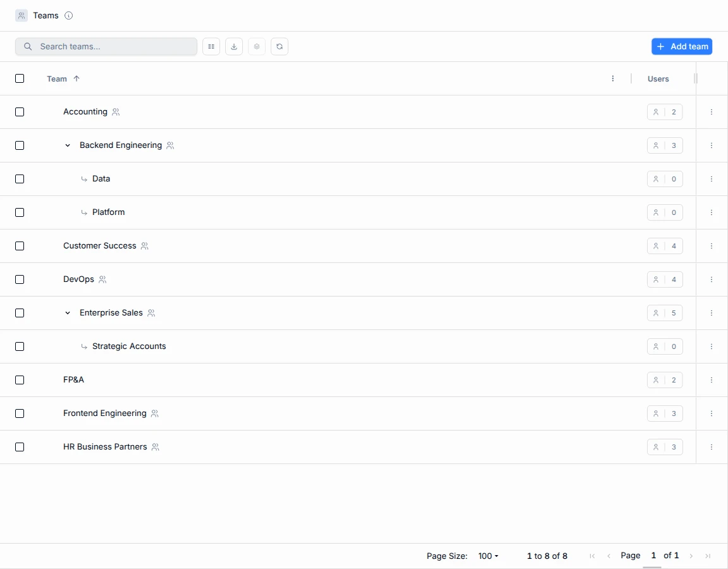Click the layers group toolbar icon
The width and height of the screenshot is (728, 569).
(x=257, y=46)
